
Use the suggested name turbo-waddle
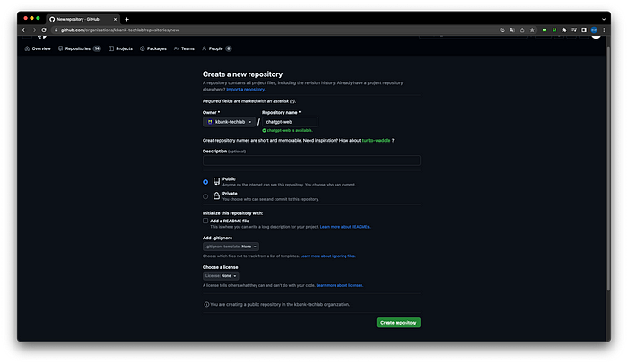[375, 141]
